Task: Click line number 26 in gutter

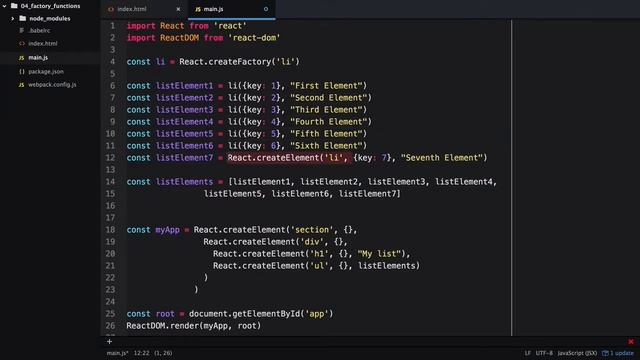Action: [110, 326]
